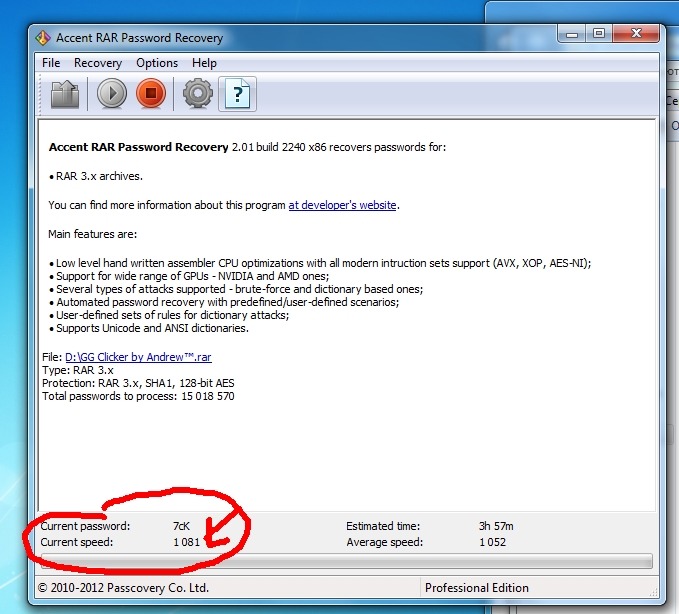The image size is (679, 614).
Task: Maximize the Accent RAR Password Recovery window
Action: 598,35
